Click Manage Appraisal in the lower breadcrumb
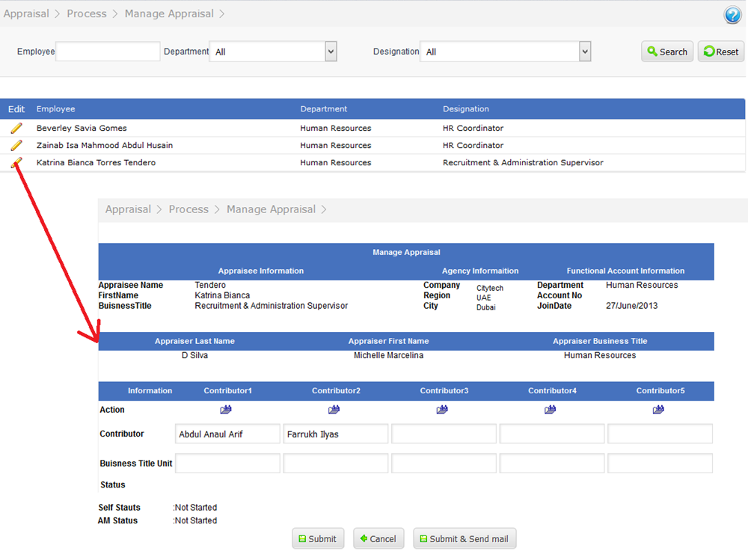This screenshot has width=748, height=560. pyautogui.click(x=271, y=209)
